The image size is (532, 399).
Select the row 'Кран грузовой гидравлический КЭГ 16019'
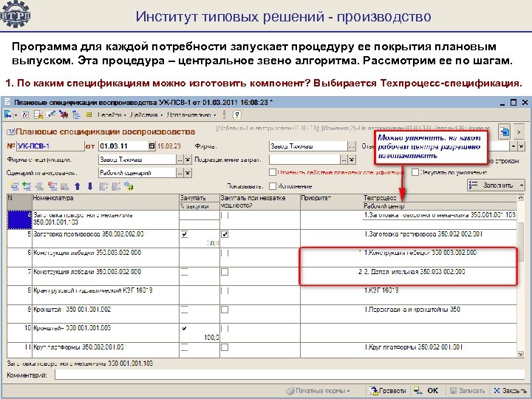pyautogui.click(x=262, y=295)
